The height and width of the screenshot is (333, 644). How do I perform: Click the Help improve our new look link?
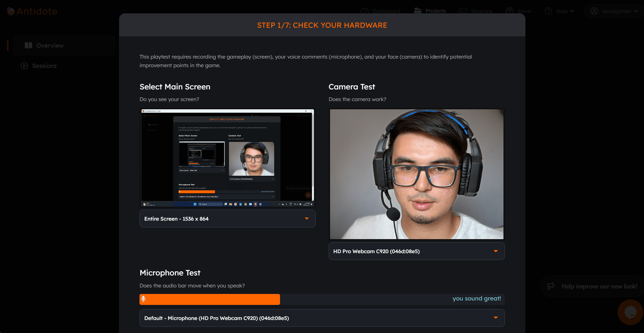click(599, 286)
